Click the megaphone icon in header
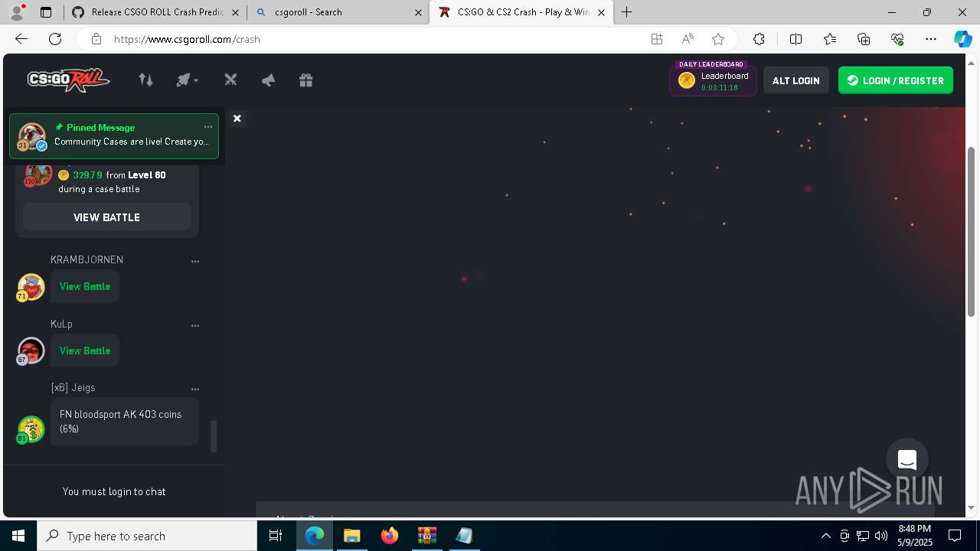 (268, 80)
